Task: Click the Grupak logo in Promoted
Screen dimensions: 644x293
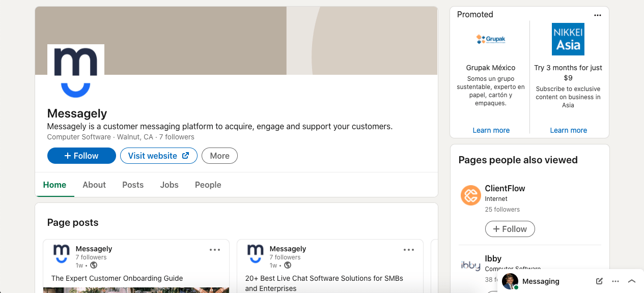Action: tap(491, 39)
